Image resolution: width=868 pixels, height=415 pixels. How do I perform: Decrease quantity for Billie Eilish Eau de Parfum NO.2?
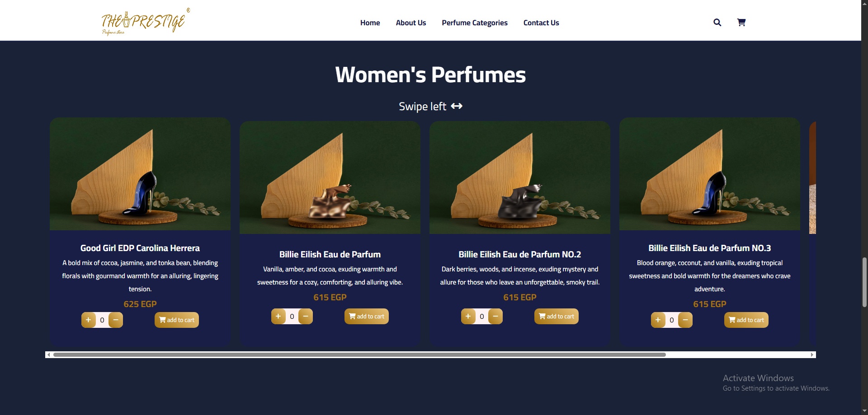tap(495, 316)
